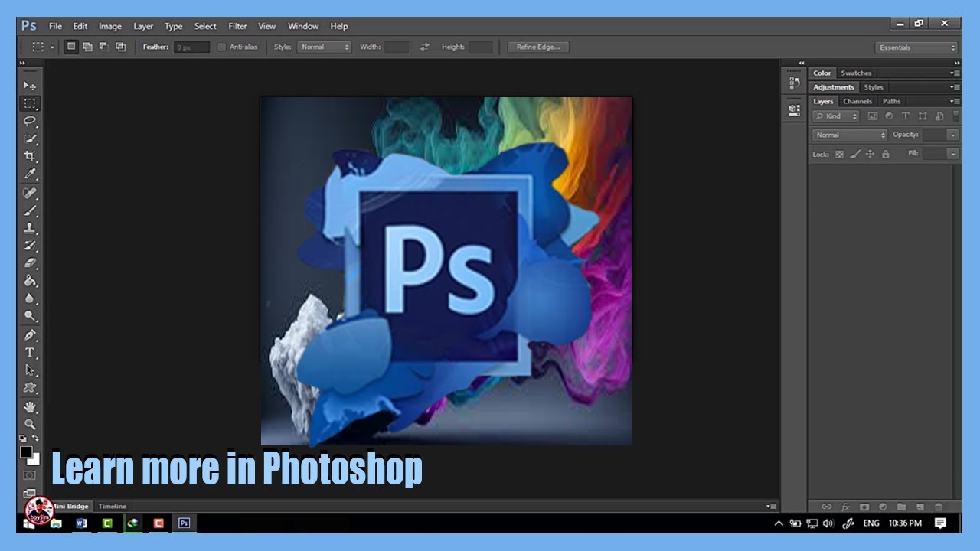
Task: Select the Hand tool
Action: (x=30, y=406)
